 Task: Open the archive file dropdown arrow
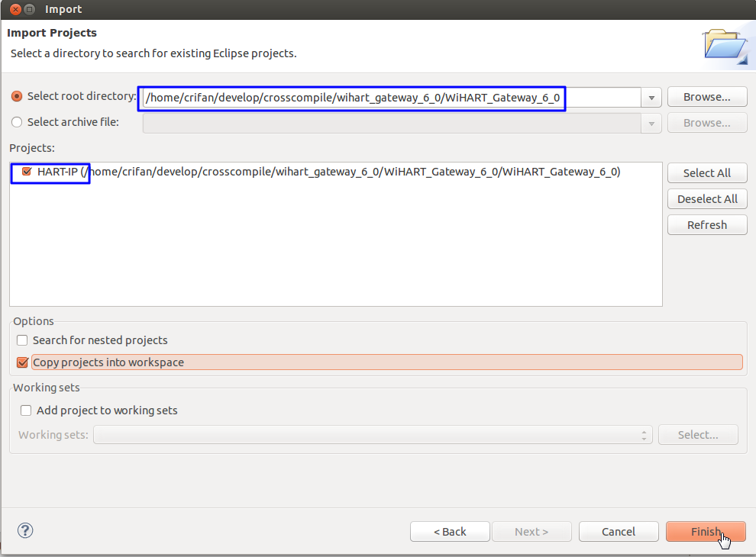click(x=651, y=124)
